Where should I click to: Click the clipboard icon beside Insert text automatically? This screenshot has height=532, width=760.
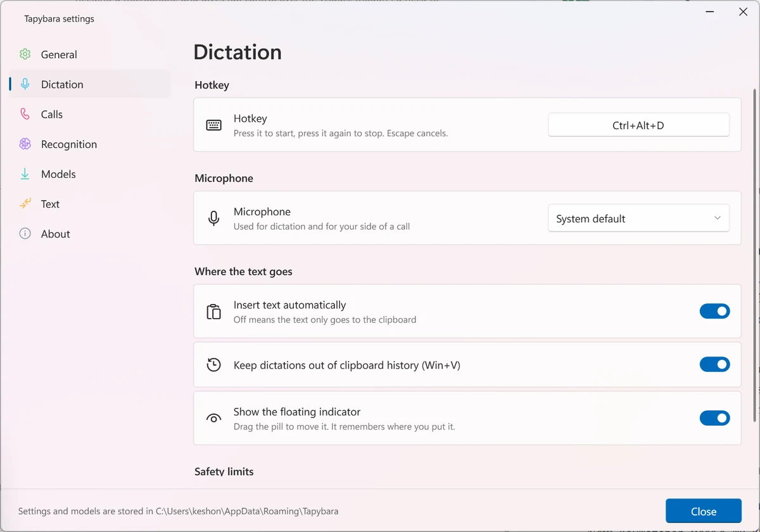[214, 312]
